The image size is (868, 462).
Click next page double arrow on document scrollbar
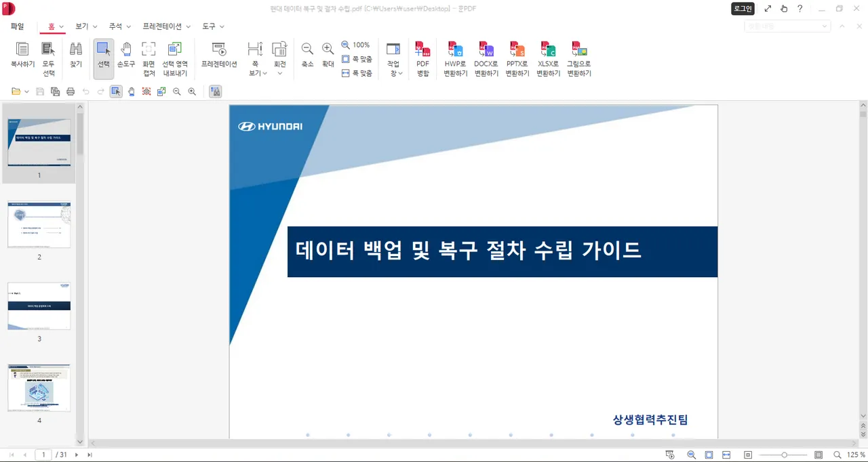pos(863,434)
